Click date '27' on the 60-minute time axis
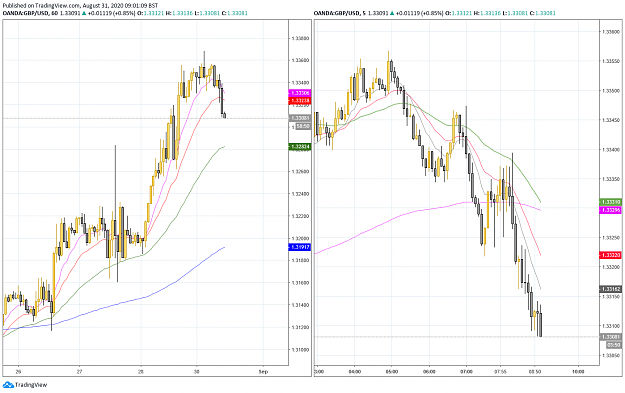Image resolution: width=625 pixels, height=393 pixels. (x=79, y=371)
